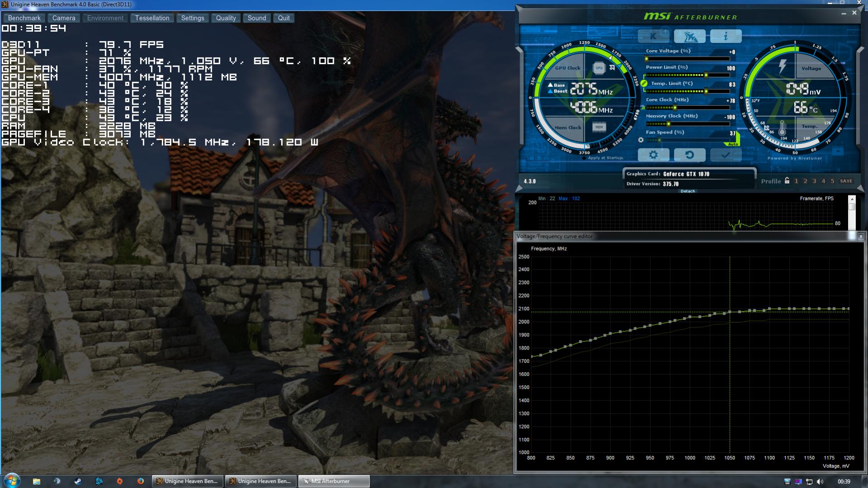Screen dimensions: 868x488
Task: Apply settings with the checkmark button
Action: coord(726,155)
